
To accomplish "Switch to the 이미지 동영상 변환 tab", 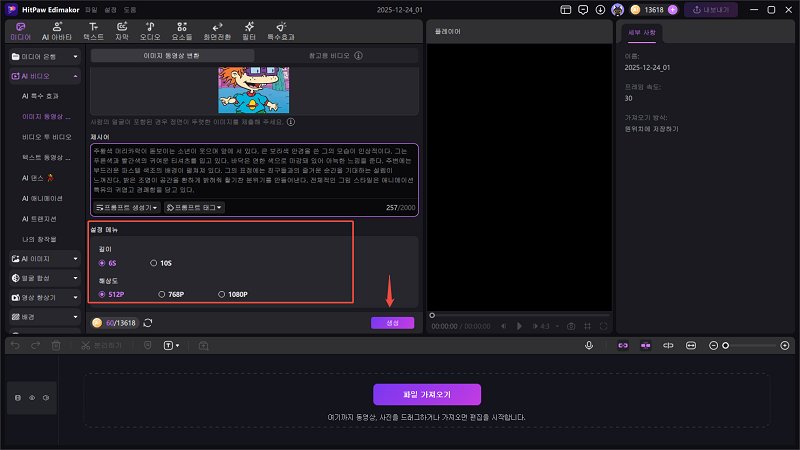I will click(171, 55).
